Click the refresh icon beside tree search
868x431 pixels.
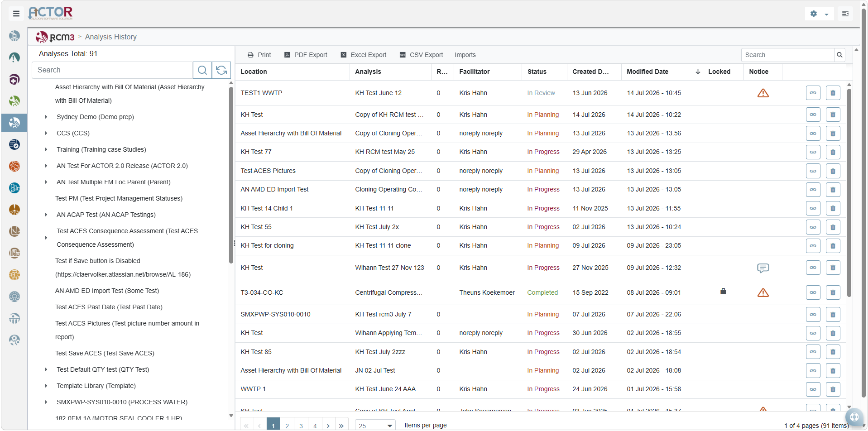click(x=221, y=70)
